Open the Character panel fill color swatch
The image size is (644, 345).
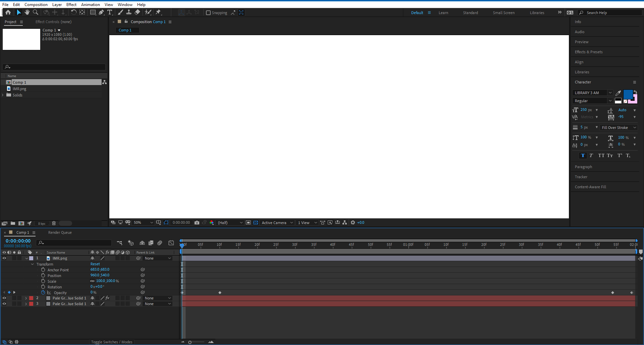(628, 94)
